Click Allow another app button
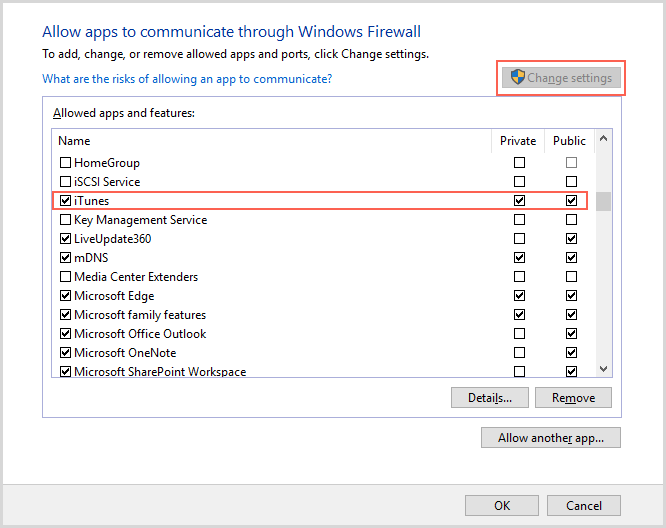The height and width of the screenshot is (528, 666). 551,438
